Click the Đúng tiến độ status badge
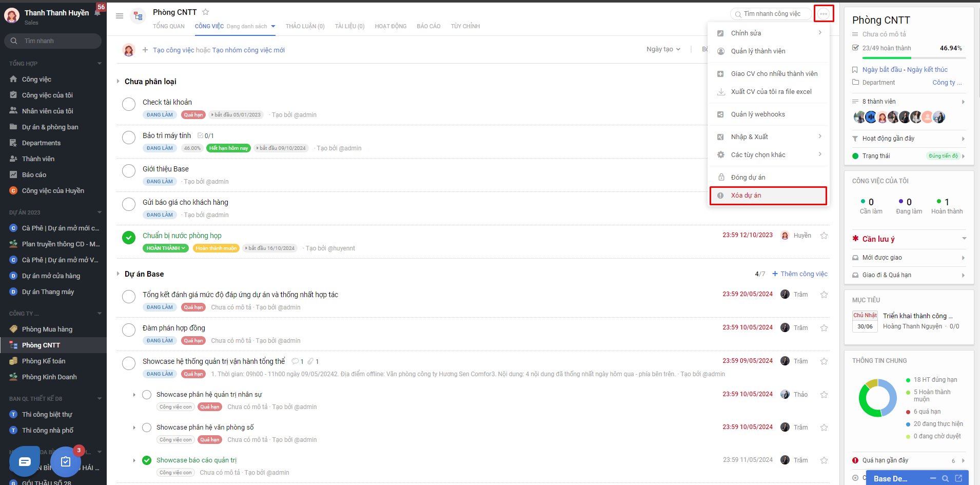Viewport: 980px width, 485px height. 943,156
